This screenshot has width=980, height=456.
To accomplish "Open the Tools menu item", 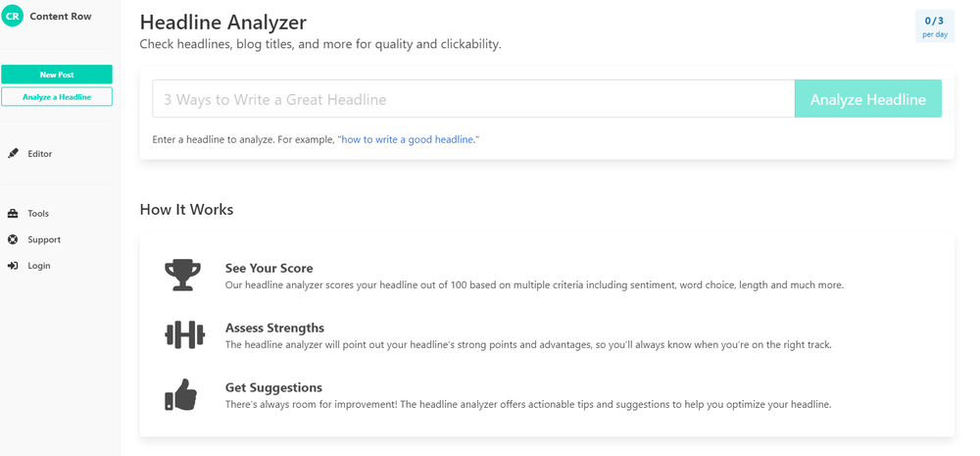I will [x=38, y=214].
